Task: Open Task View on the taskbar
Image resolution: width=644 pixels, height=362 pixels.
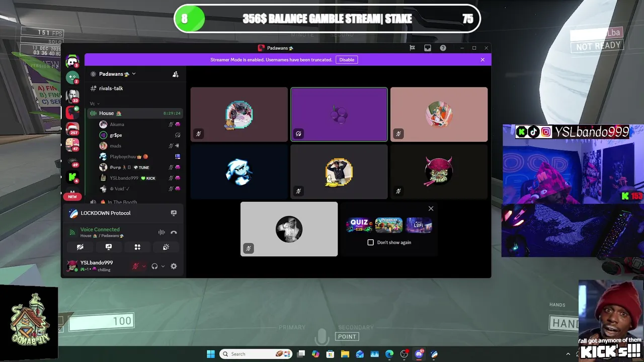Action: pyautogui.click(x=301, y=354)
